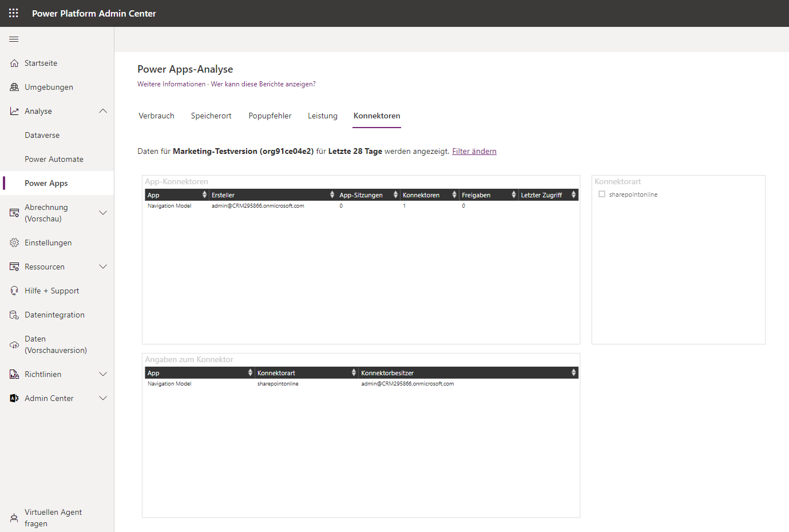789x532 pixels.
Task: Open the Weitere Informationen link
Action: point(171,84)
